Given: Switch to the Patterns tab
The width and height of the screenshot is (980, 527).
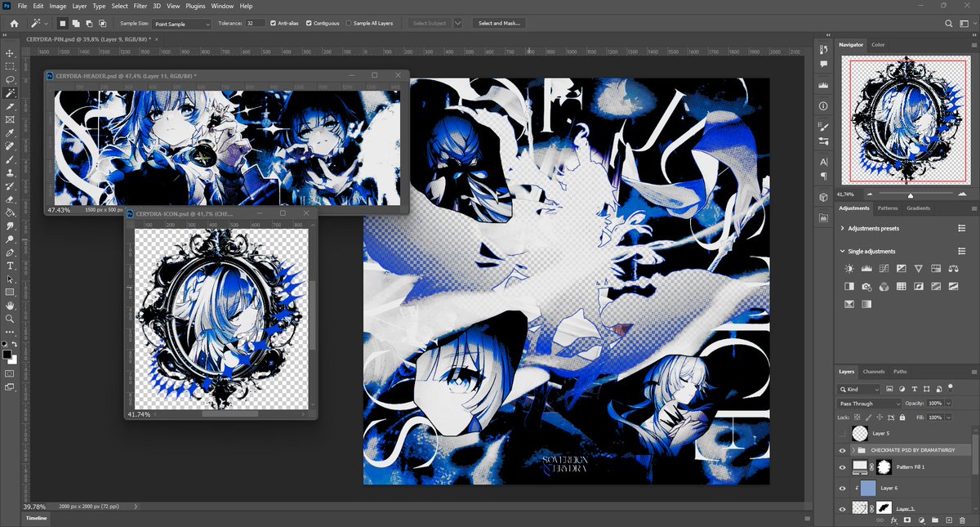Looking at the screenshot, I should pyautogui.click(x=888, y=208).
